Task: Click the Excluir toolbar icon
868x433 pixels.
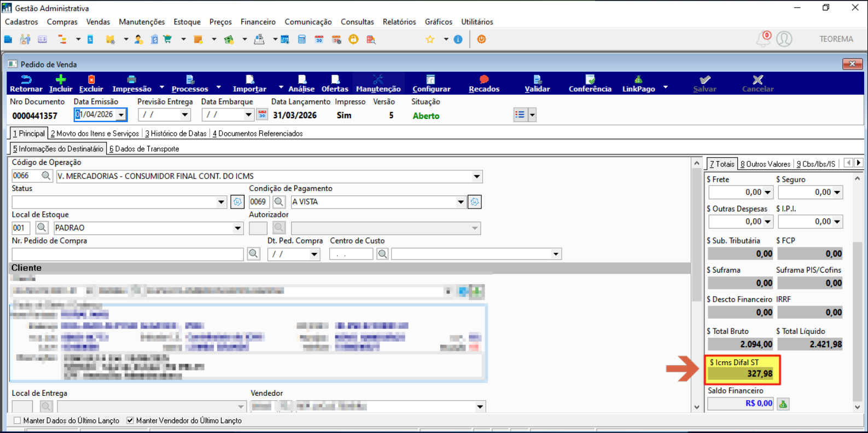Action: (91, 80)
